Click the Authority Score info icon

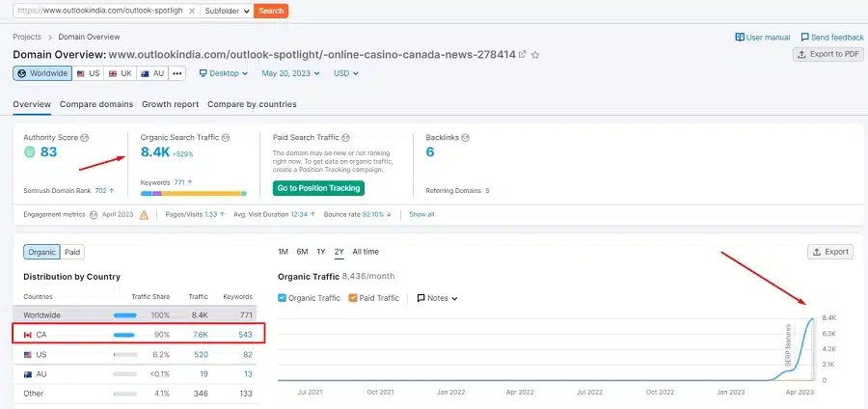click(x=84, y=137)
